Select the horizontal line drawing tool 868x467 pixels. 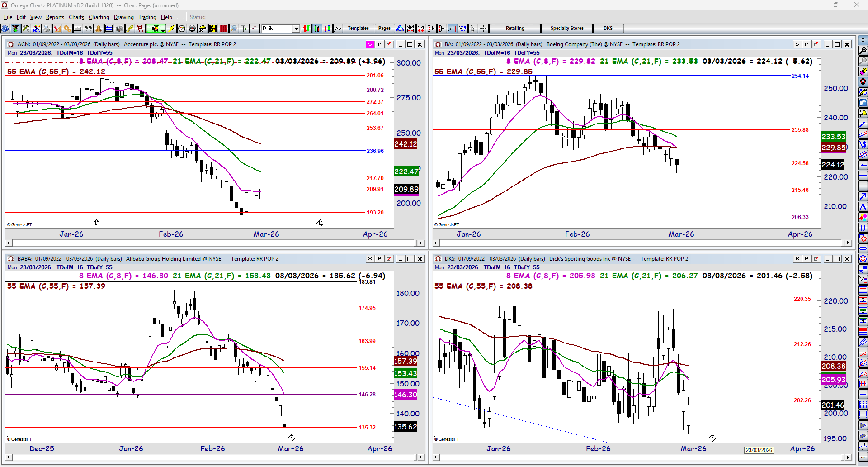(863, 176)
